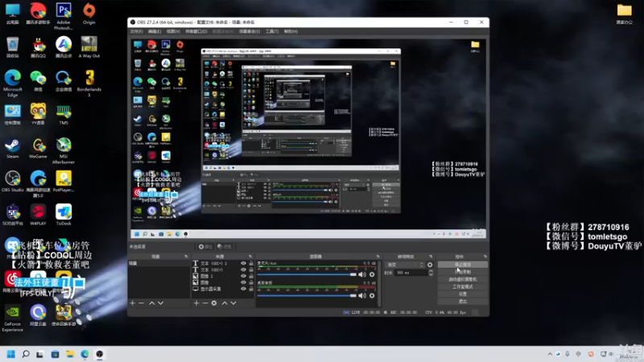644x362 pixels.
Task: Open the W4PLAY desktop icon
Action: tap(38, 215)
